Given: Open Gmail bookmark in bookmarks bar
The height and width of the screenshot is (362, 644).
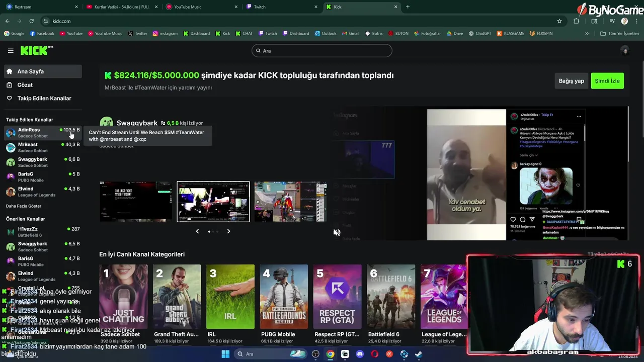Looking at the screenshot, I should pos(350,34).
